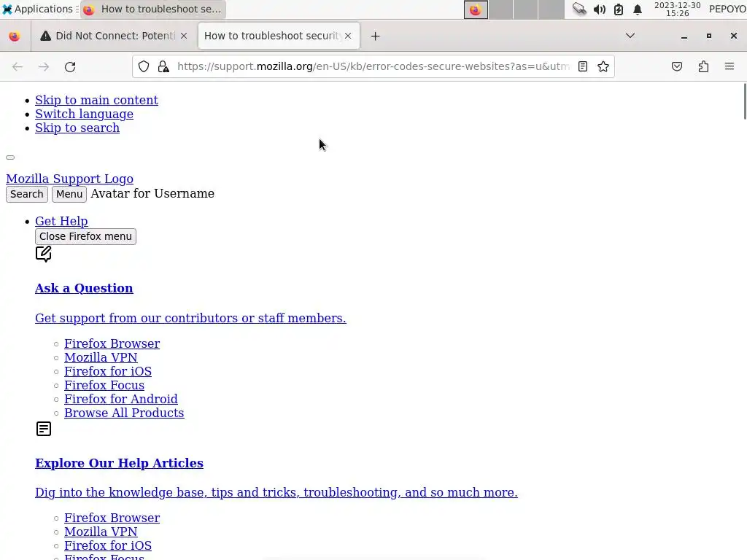
Task: Reload the page with the refresh icon
Action: (x=70, y=66)
